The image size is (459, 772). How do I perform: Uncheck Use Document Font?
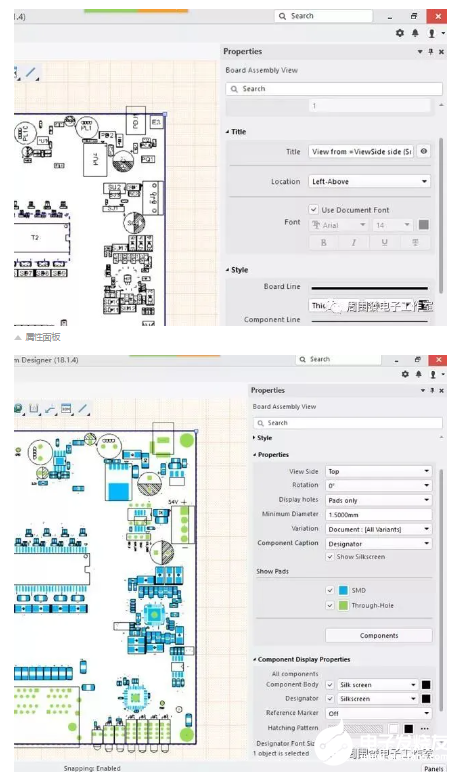tap(313, 210)
